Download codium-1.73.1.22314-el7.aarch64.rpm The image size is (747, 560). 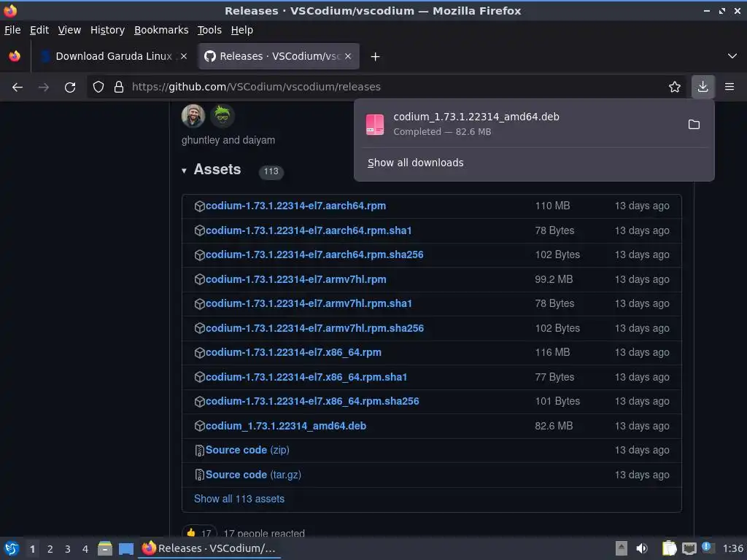[x=296, y=206]
